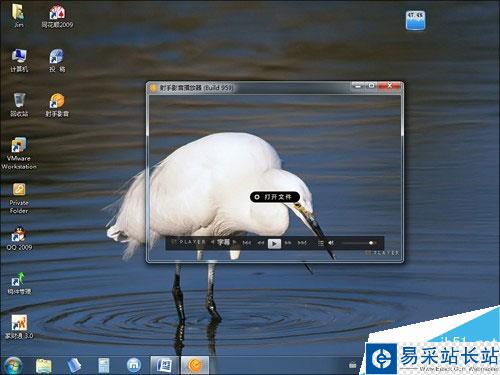The height and width of the screenshot is (375, 500).
Task: Minimize the 射手影音播放器 window
Action: pyautogui.click(x=357, y=86)
